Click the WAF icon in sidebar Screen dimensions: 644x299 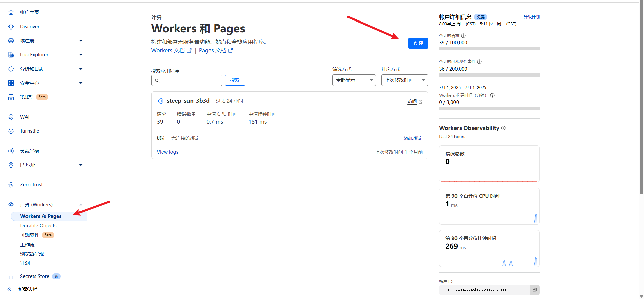11,117
